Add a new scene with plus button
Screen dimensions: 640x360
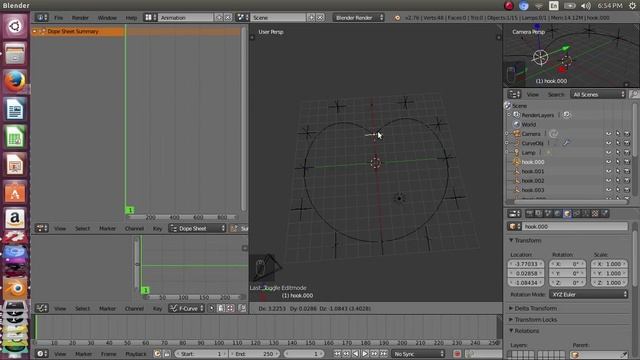tap(311, 18)
